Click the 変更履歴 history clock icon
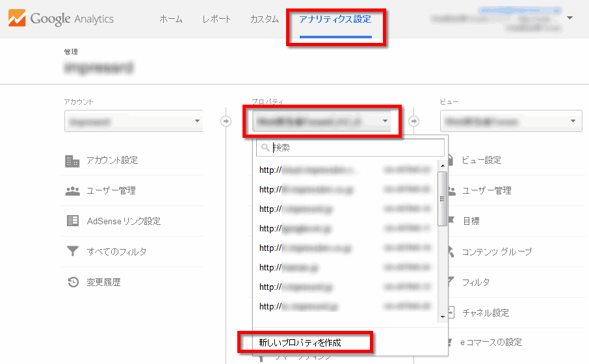 coord(72,282)
